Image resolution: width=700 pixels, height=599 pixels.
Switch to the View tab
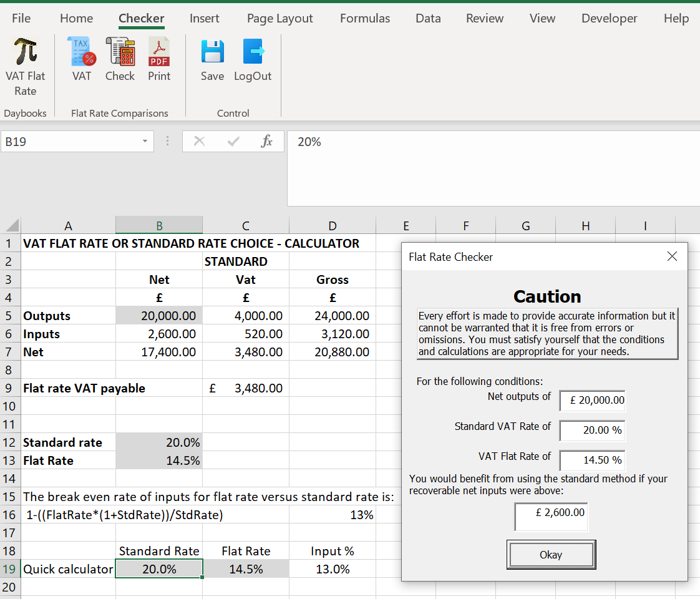[x=542, y=18]
